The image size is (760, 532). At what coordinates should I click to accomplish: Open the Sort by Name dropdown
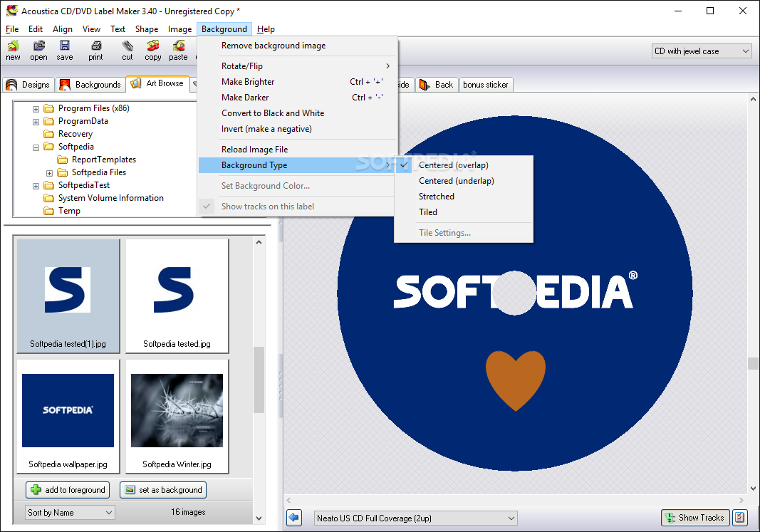click(70, 512)
